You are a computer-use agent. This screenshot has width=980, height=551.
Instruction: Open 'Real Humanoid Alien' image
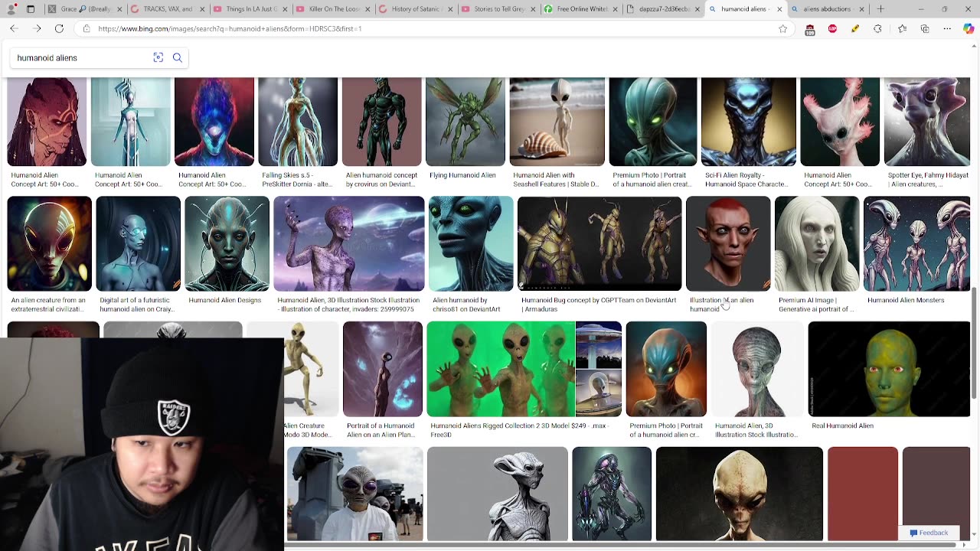(x=889, y=369)
